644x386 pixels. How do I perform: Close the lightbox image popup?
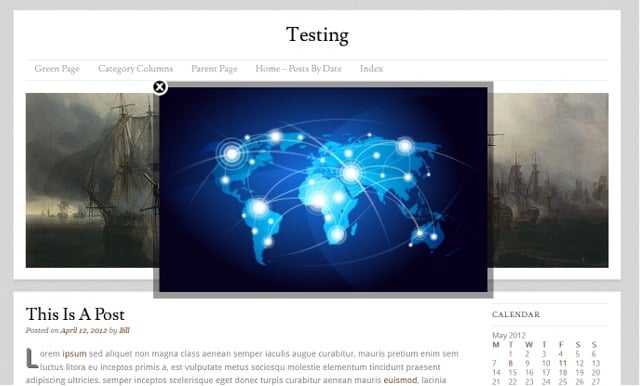pos(160,87)
